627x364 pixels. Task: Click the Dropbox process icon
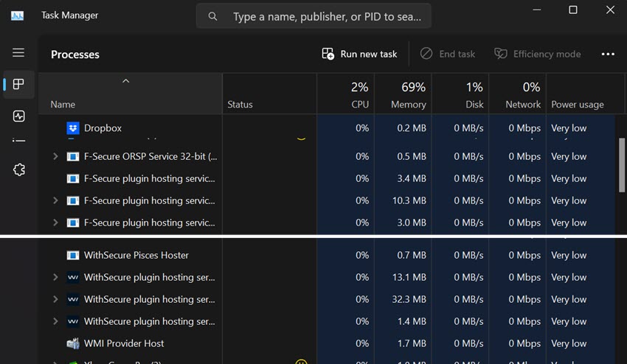point(72,128)
